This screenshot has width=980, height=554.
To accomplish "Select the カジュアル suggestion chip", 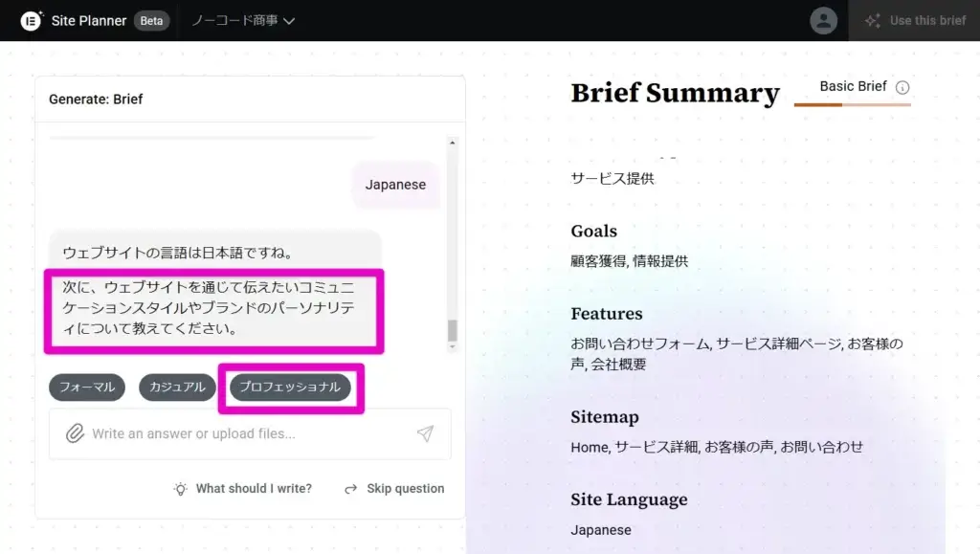I will pyautogui.click(x=177, y=388).
